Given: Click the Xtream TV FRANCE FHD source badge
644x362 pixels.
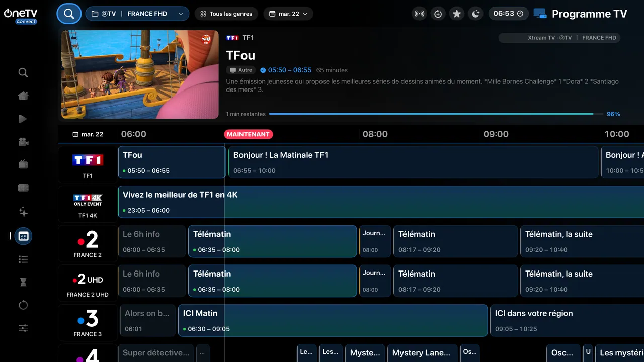Looking at the screenshot, I should pyautogui.click(x=559, y=38).
